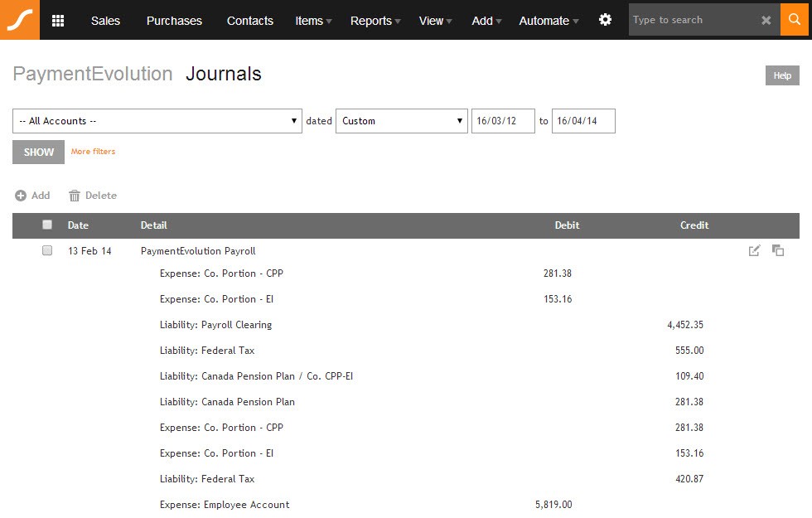
Task: Click the Date column header
Action: point(78,225)
